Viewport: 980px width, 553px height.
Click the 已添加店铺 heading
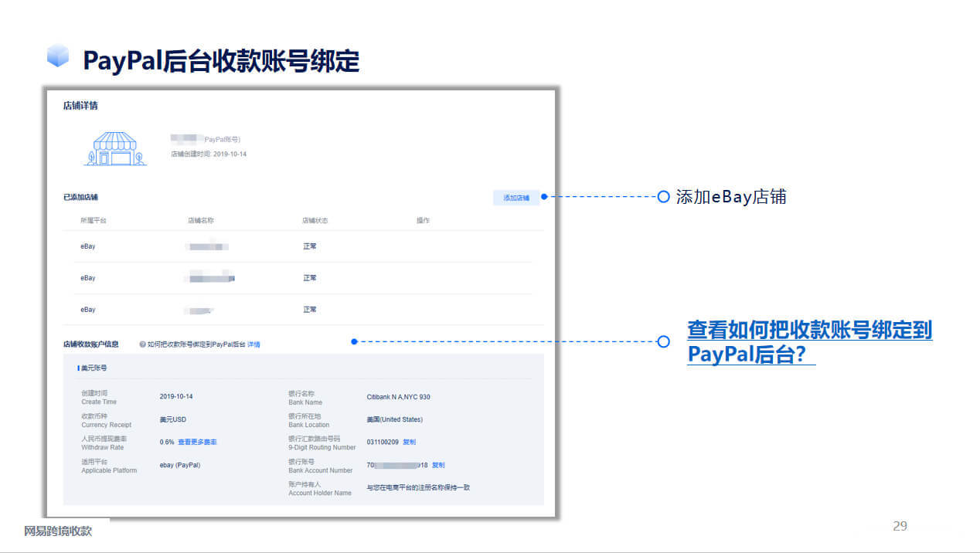coord(80,198)
